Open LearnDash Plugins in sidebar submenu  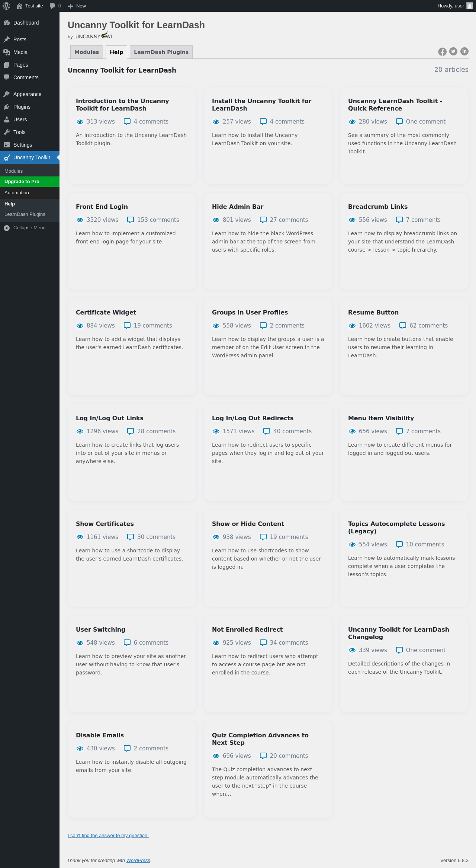[x=30, y=214]
